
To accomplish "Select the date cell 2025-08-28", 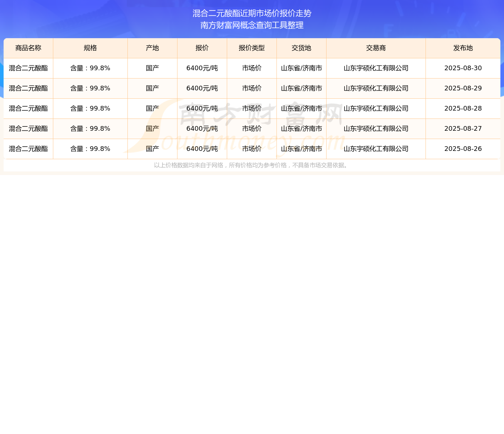I will 463,109.
